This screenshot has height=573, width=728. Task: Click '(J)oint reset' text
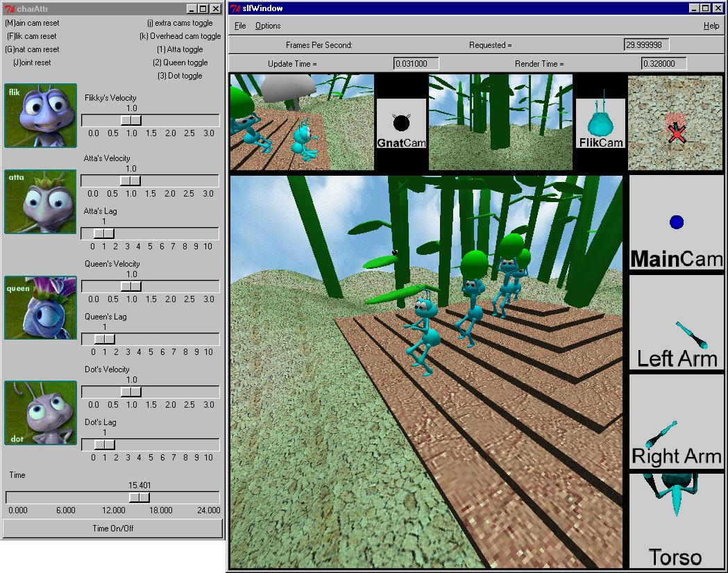(32, 63)
